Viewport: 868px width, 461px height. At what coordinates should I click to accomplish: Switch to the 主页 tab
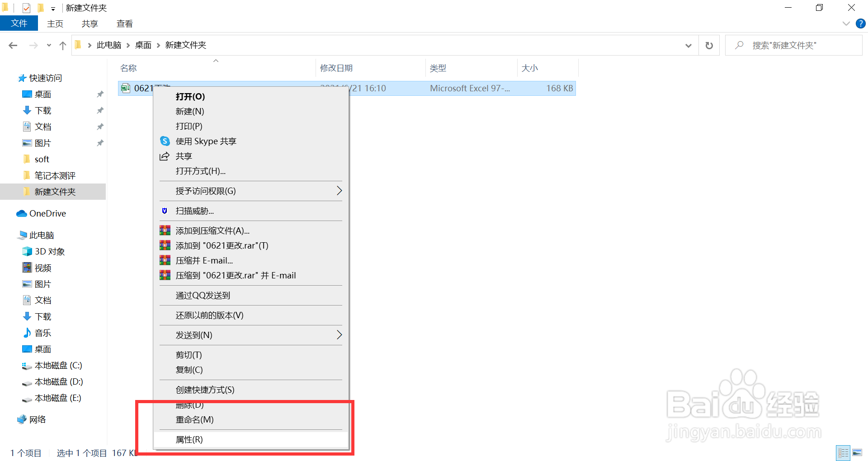click(x=55, y=24)
